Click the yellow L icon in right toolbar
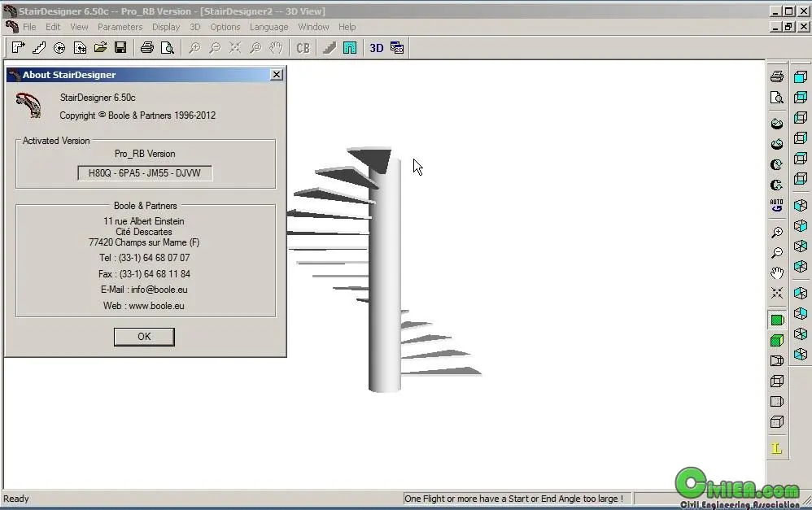This screenshot has width=812, height=510. (x=777, y=448)
